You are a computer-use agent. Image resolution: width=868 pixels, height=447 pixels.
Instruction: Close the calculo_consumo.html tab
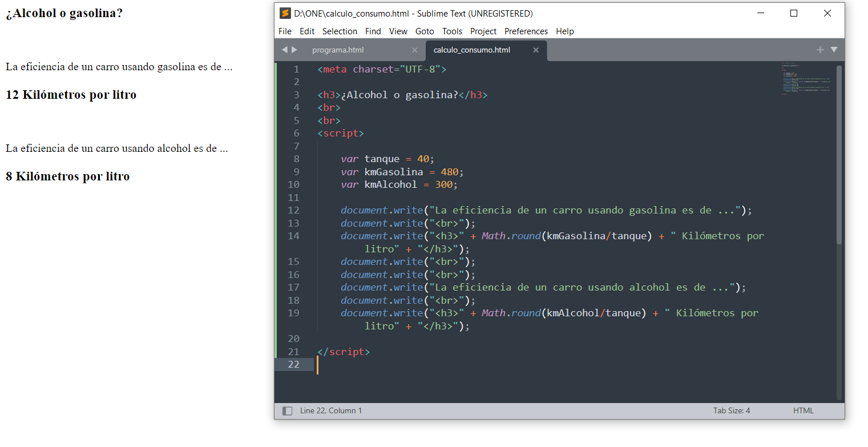point(536,50)
